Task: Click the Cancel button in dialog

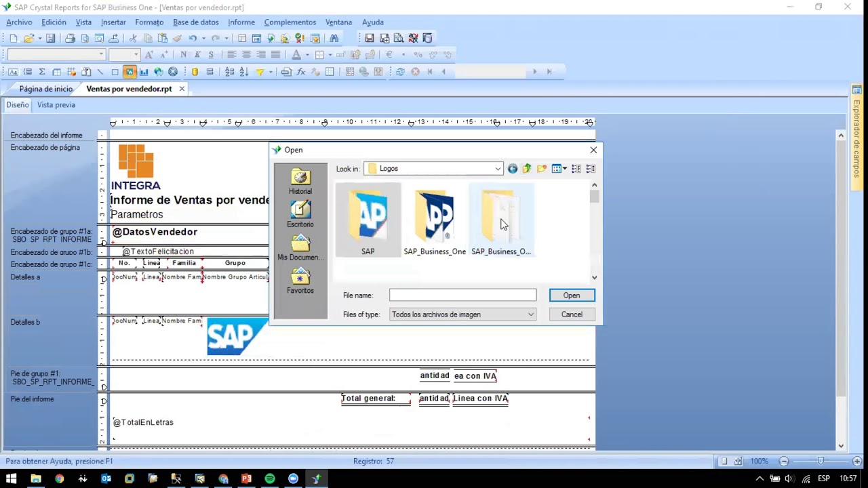Action: click(572, 314)
